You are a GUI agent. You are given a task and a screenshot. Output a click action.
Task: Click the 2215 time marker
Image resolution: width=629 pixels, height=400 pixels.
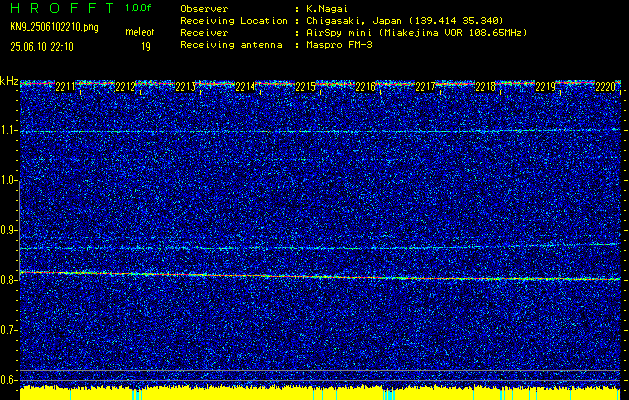tap(305, 87)
